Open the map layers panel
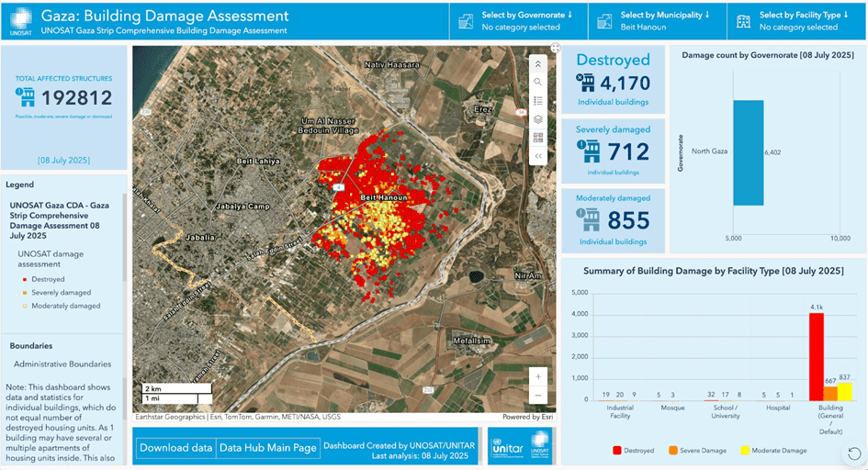This screenshot has width=868, height=470. (x=538, y=119)
